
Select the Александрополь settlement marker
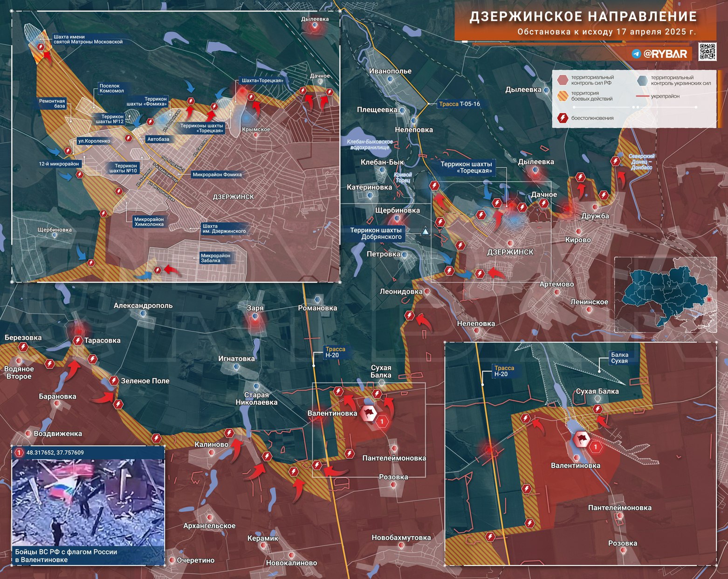point(143,314)
